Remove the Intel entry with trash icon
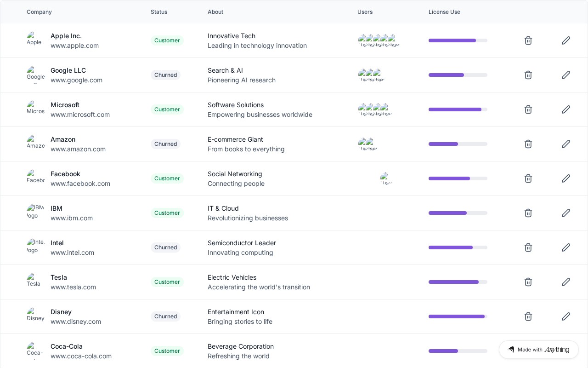This screenshot has height=368, width=588. 528,247
